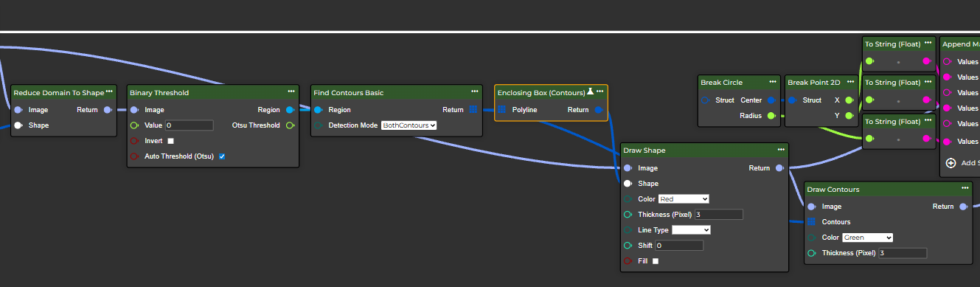
Task: Click Contours input port of Draw Contours
Action: pyautogui.click(x=812, y=222)
